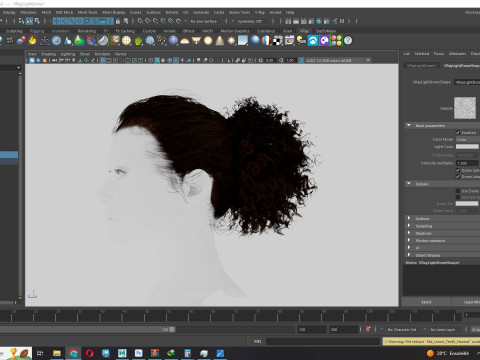480x360 pixels.
Task: Click the Light Color swatch
Action: click(467, 147)
